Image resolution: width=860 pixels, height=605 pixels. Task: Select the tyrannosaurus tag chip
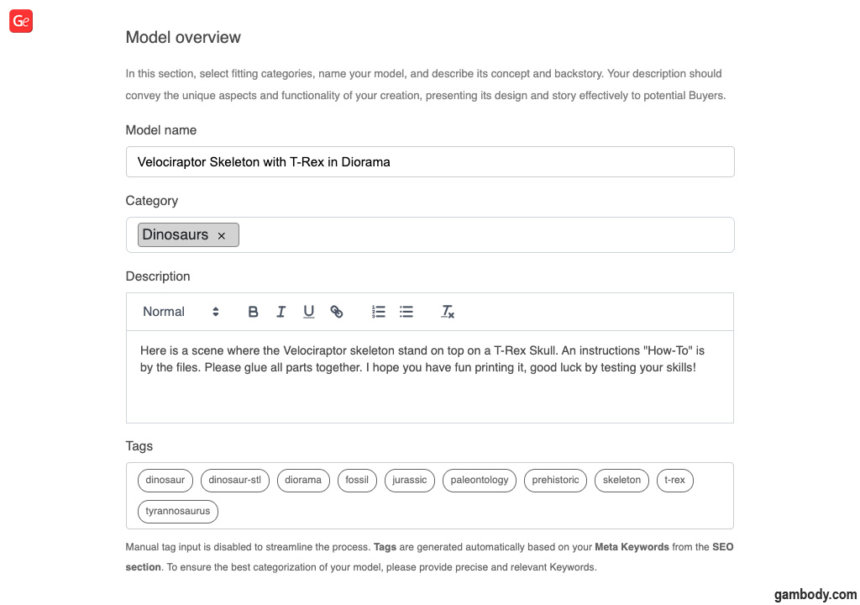(177, 511)
